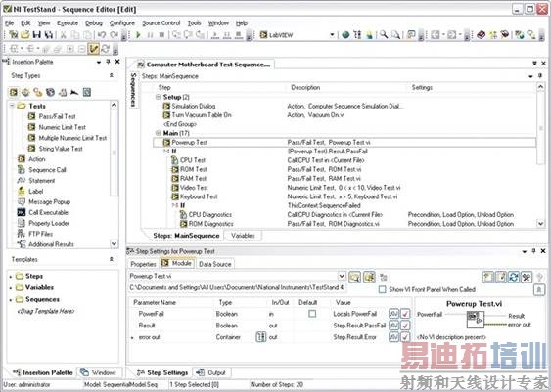Open the Debug menu

coord(94,23)
